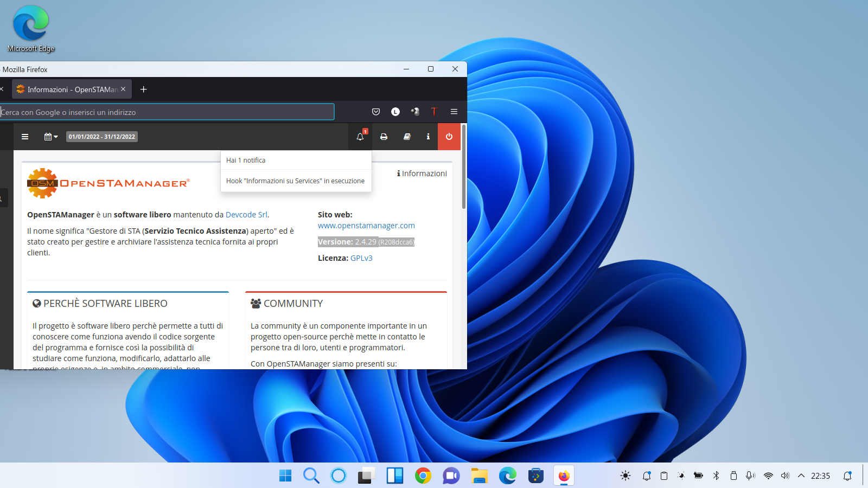
Task: Launch Google Chrome from the taskbar
Action: [423, 476]
